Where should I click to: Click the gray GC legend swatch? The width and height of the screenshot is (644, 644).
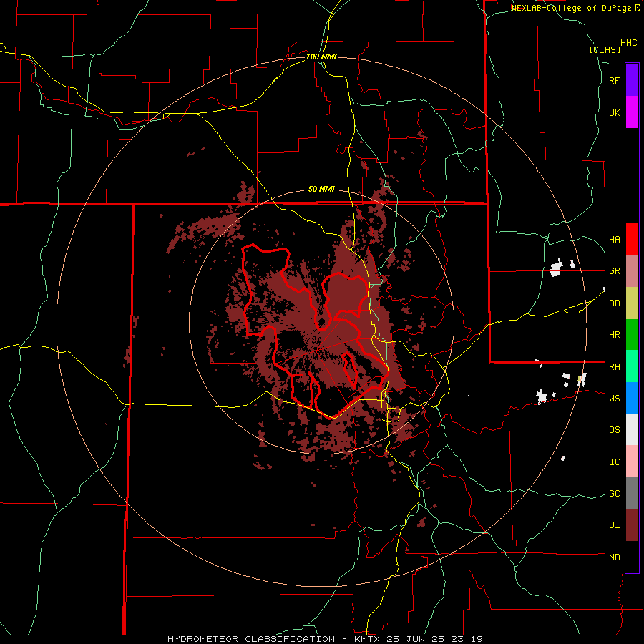[x=632, y=493]
